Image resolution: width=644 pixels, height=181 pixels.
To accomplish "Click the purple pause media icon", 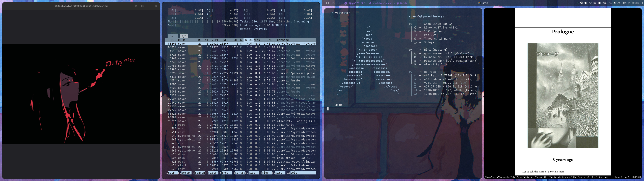I will 346,3.
